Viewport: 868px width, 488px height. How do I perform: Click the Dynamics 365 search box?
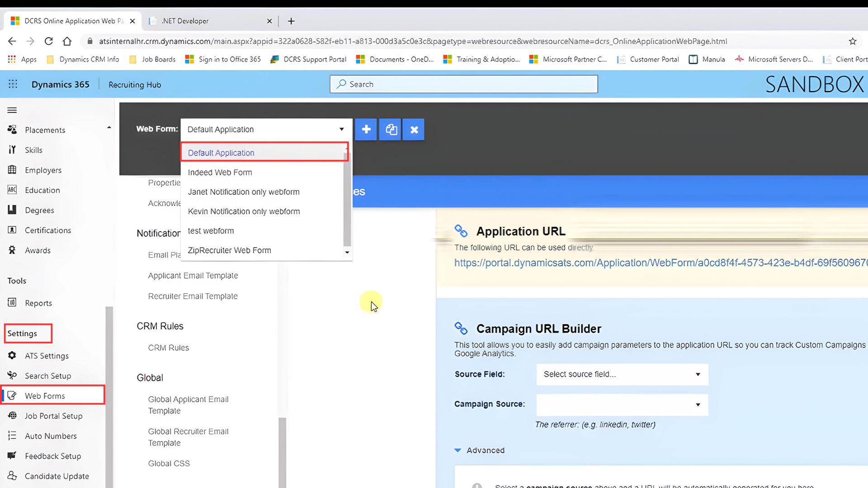pyautogui.click(x=464, y=84)
